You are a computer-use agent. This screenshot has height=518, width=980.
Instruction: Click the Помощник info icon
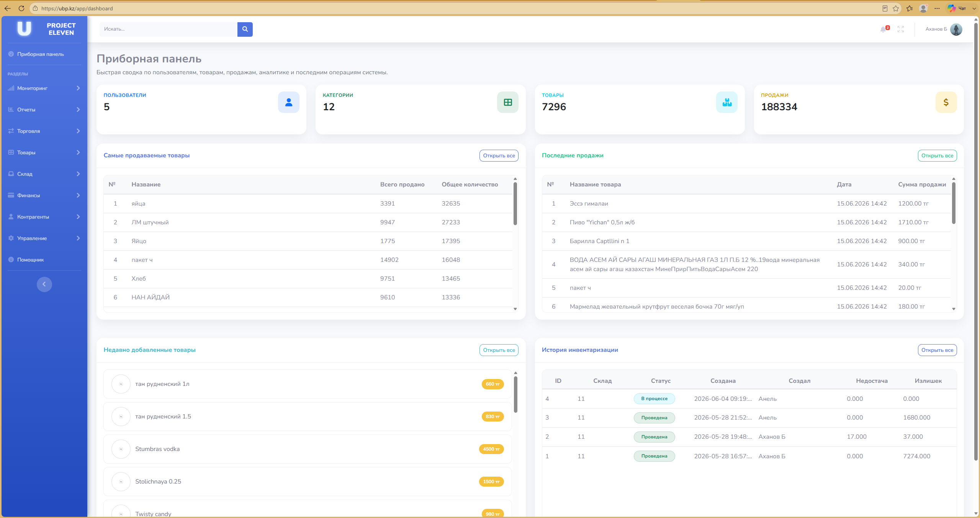click(x=11, y=260)
